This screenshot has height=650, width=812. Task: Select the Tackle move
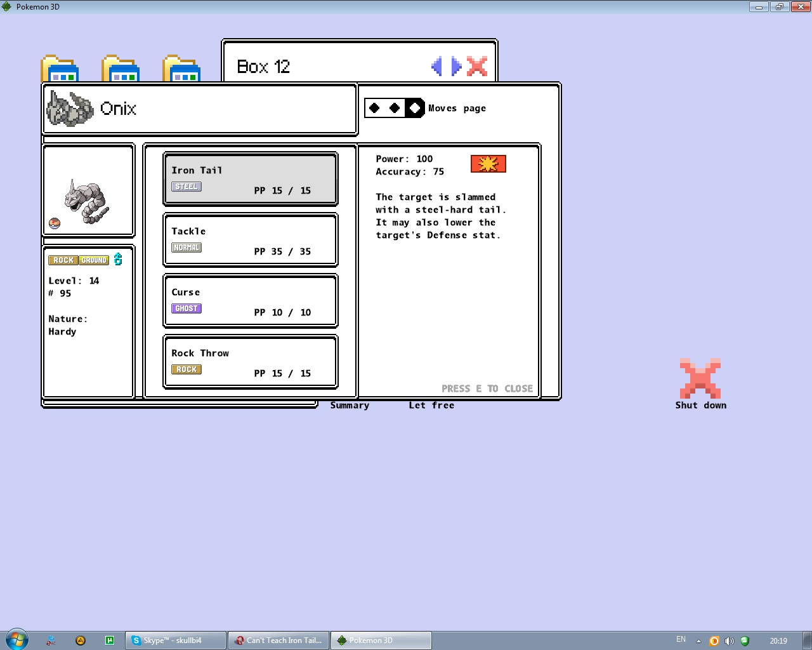(x=251, y=240)
